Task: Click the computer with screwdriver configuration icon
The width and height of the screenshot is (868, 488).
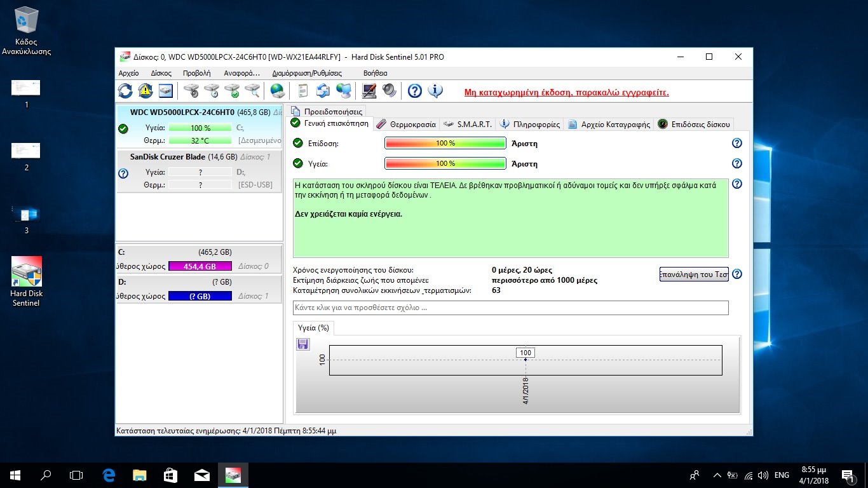Action: [369, 91]
